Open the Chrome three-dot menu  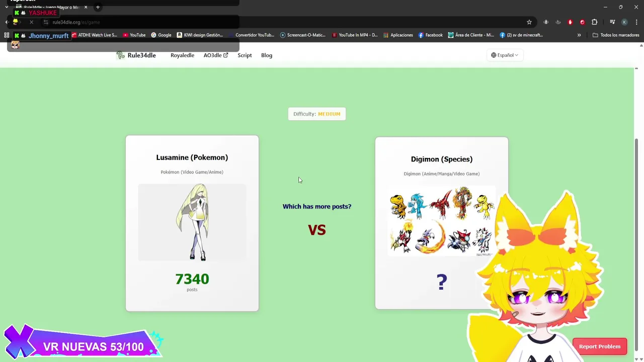pos(636,22)
